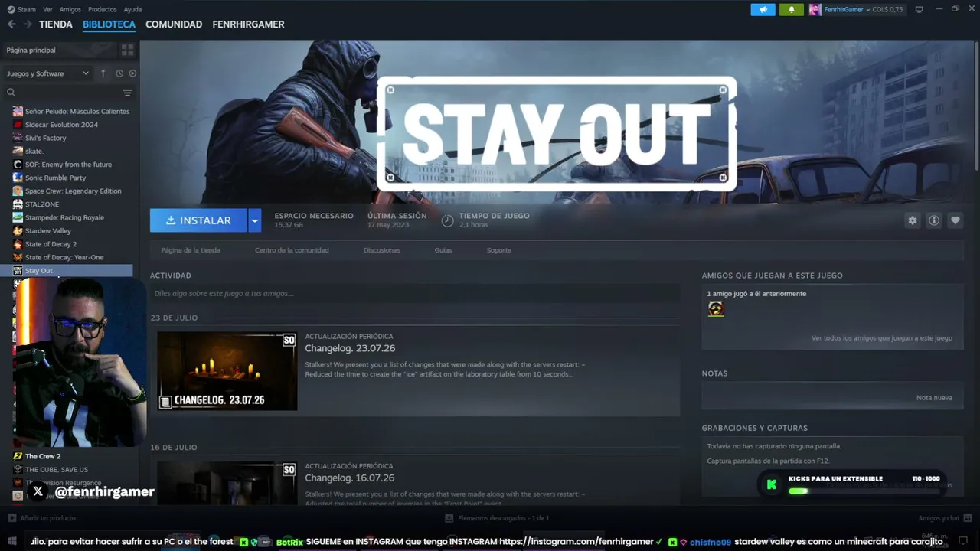Click the Big Picture mode monitor icon
This screenshot has height=551, width=980.
pyautogui.click(x=920, y=9)
